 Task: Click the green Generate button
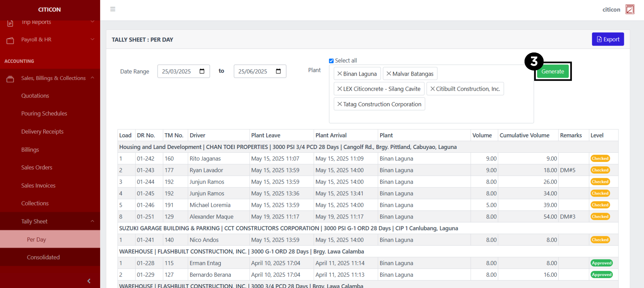tap(552, 72)
